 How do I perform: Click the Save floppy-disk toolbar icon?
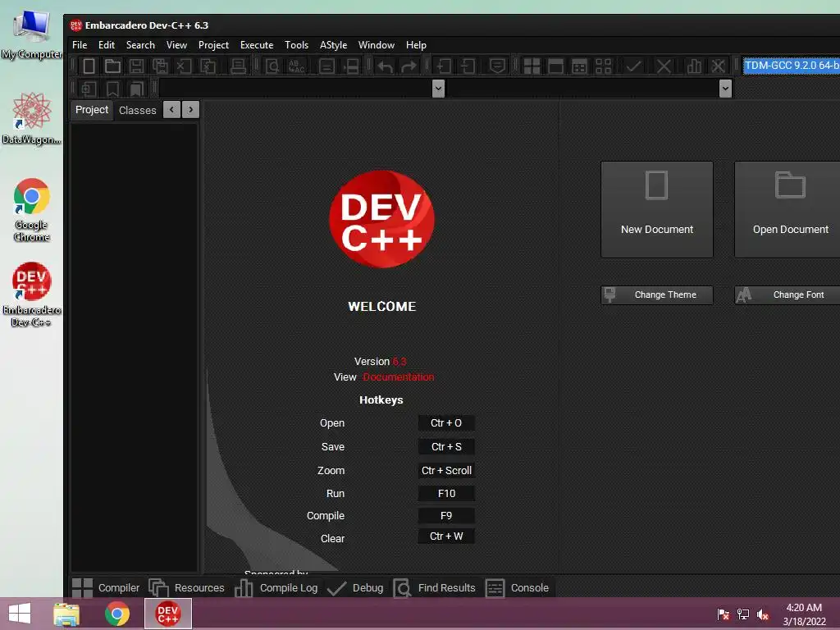(x=137, y=66)
